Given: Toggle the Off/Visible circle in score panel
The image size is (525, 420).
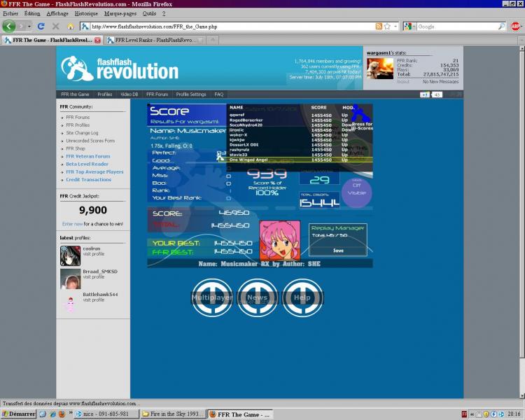Looking at the screenshot, I should (356, 190).
